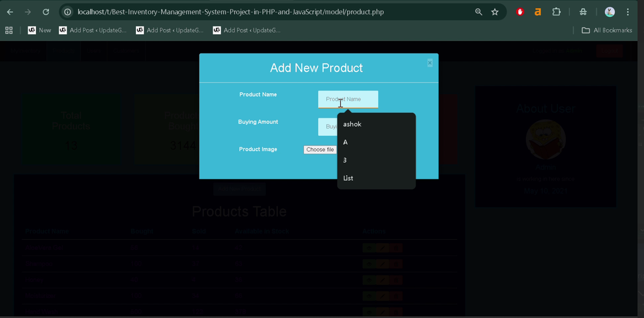Go back to the previous browser page
This screenshot has height=318, width=644.
point(10,12)
